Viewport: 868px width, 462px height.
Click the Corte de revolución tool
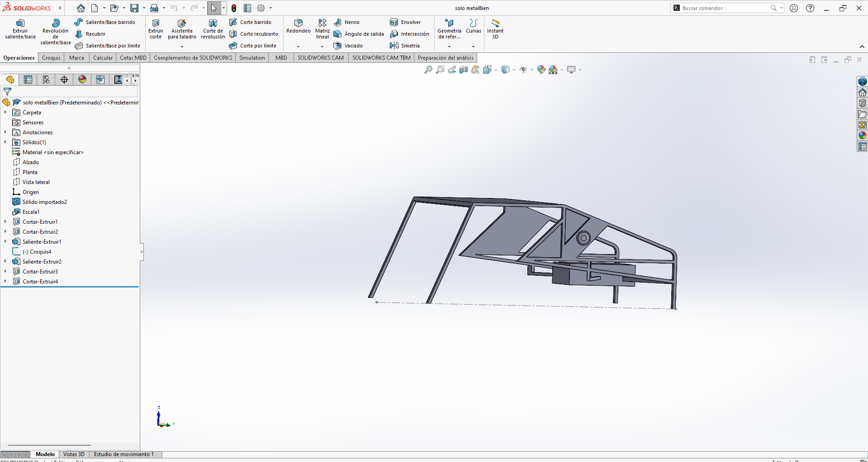[x=213, y=29]
